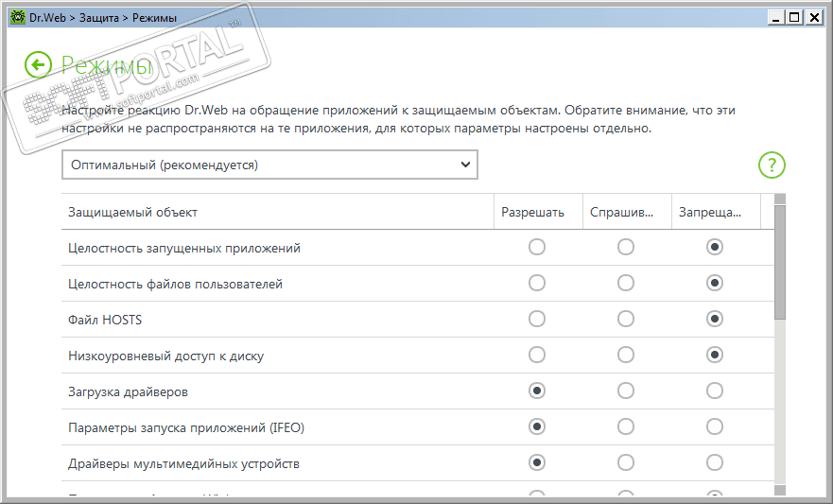Select the Параметры запуска приложений (IFEO) label
The width and height of the screenshot is (833, 504).
(186, 427)
